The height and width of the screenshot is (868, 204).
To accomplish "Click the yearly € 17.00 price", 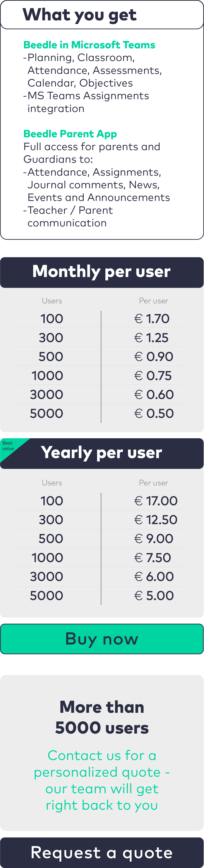I will [155, 501].
